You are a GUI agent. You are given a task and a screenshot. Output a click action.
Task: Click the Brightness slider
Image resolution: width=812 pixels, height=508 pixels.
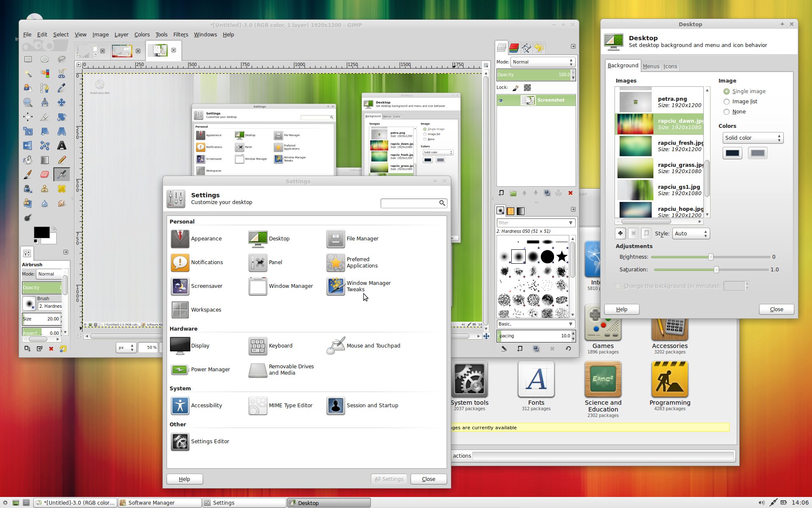click(710, 257)
